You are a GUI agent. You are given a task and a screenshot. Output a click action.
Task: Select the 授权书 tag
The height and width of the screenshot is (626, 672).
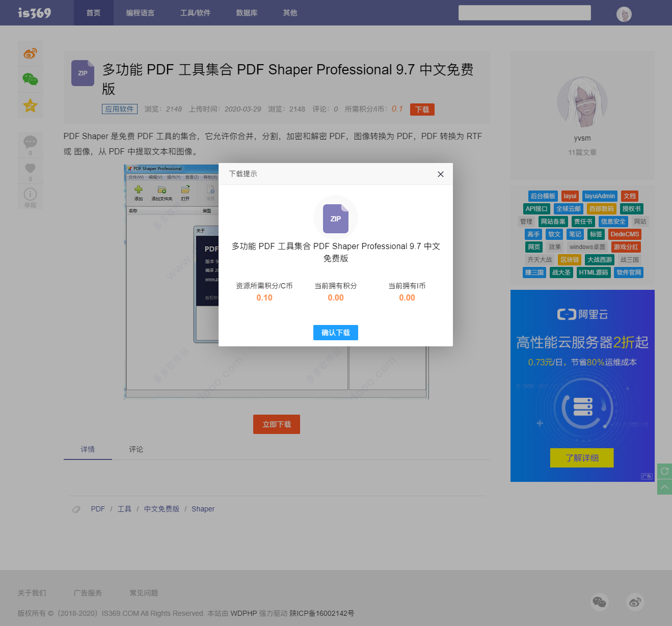coord(631,209)
